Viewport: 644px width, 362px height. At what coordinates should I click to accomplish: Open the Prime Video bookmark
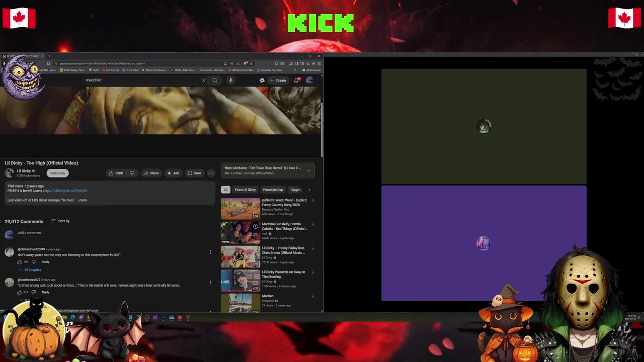pyautogui.click(x=131, y=70)
